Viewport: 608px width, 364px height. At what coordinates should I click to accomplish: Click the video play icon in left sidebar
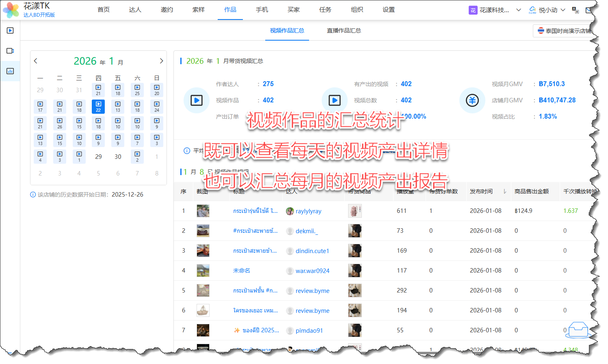(10, 30)
